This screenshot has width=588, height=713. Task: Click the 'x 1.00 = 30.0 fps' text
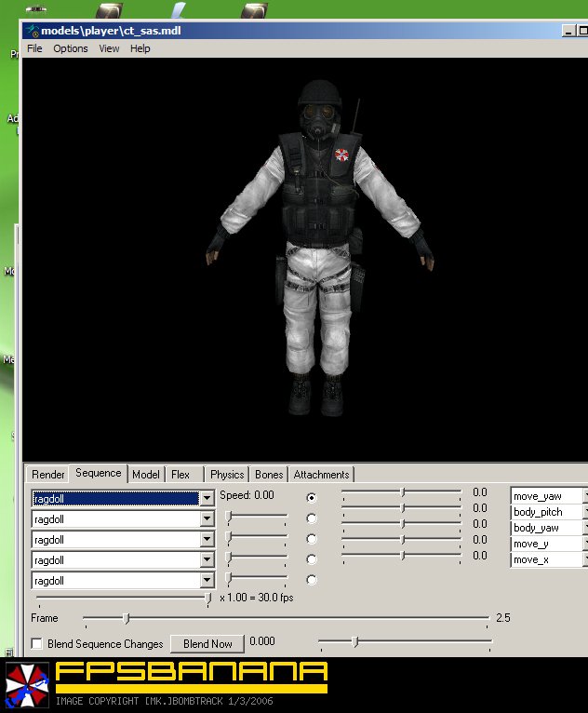coord(256,598)
